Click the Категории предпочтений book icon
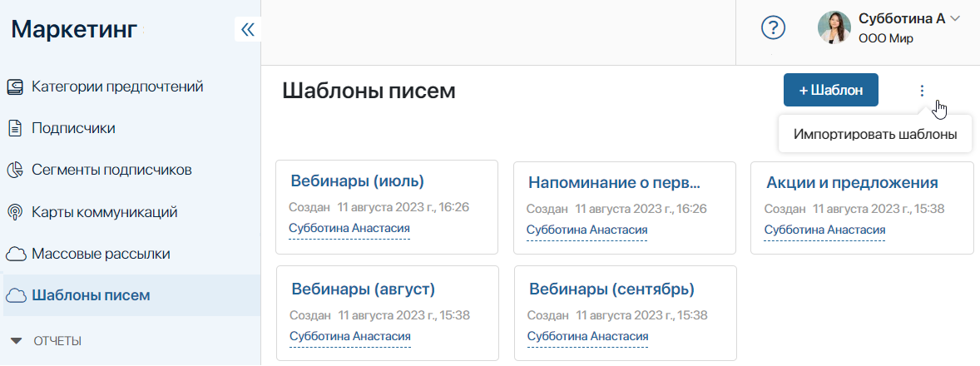The width and height of the screenshot is (980, 366). point(14,87)
